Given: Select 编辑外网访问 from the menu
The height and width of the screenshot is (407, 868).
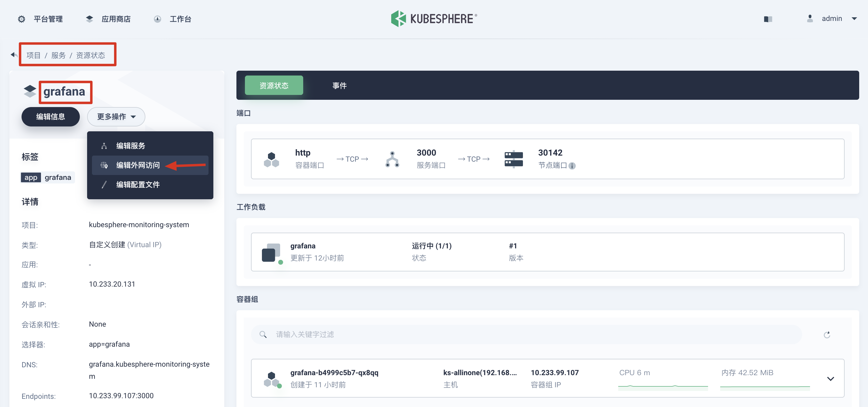Looking at the screenshot, I should tap(137, 165).
